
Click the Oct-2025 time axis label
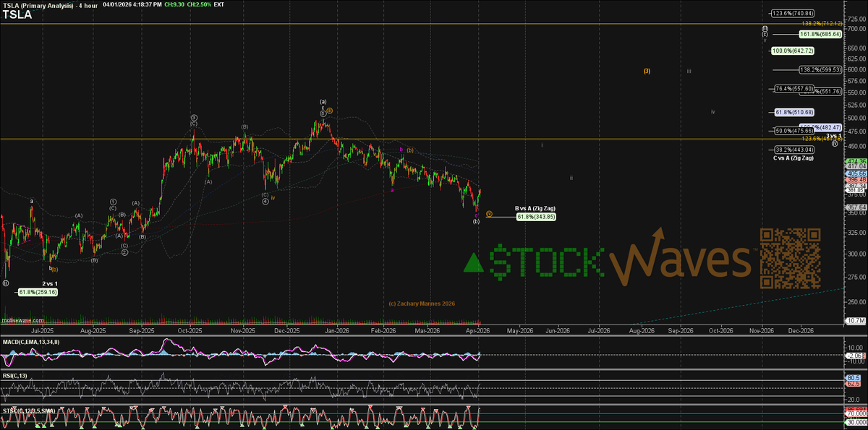pos(189,330)
